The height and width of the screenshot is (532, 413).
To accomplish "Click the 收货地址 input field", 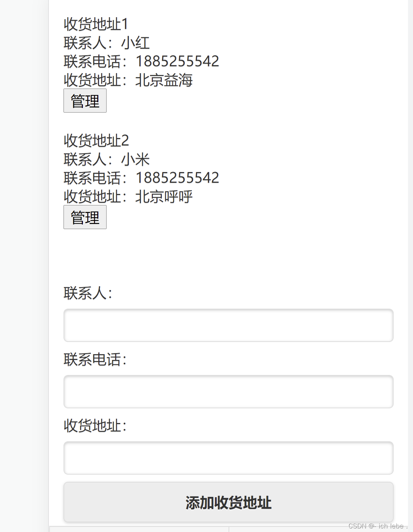I will [228, 458].
